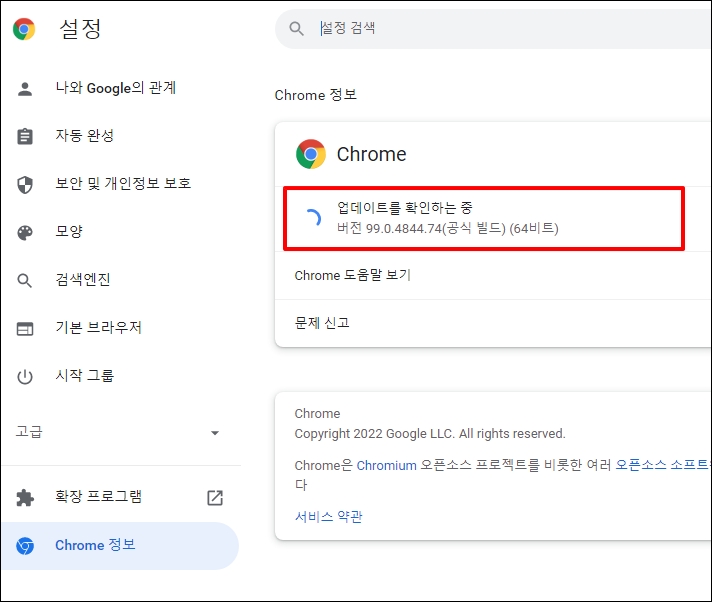Click the puzzle piece icon for 확장 프로그램
Viewport: 712px width, 602px height.
point(25,498)
